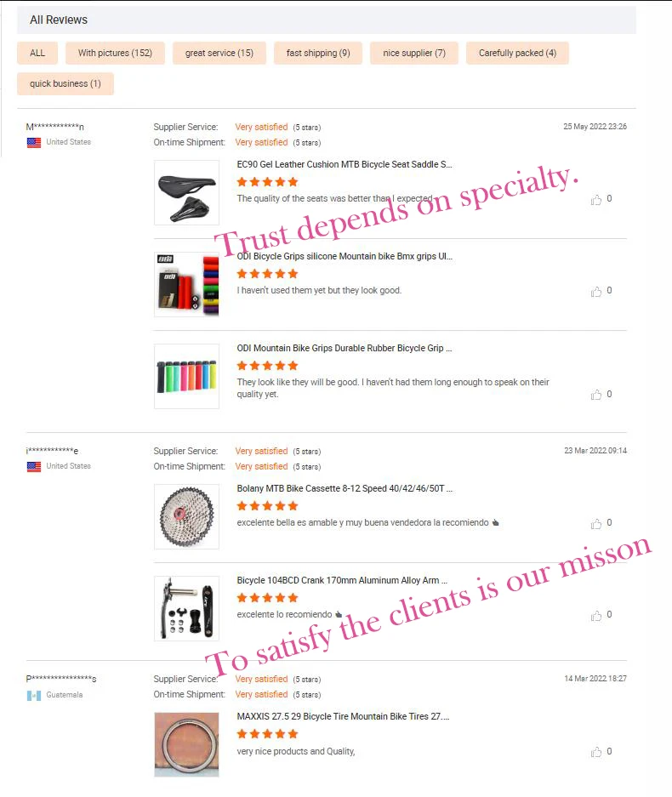The height and width of the screenshot is (797, 672).
Task: Thumbs-up the Bolany MTB Cassette review
Action: click(x=595, y=524)
